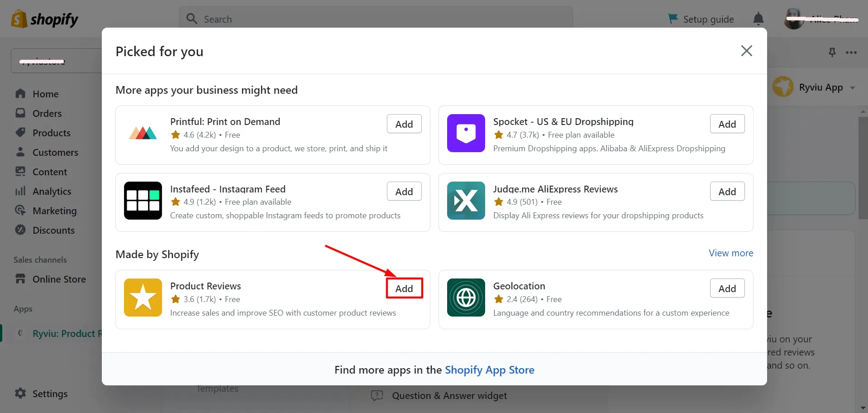The image size is (868, 413).
Task: Click the pin icon in background page
Action: tap(832, 52)
